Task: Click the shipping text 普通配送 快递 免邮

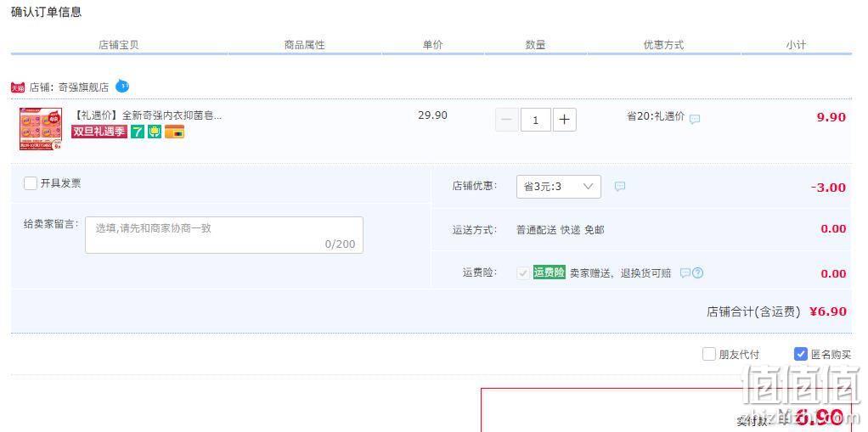Action: pos(561,229)
